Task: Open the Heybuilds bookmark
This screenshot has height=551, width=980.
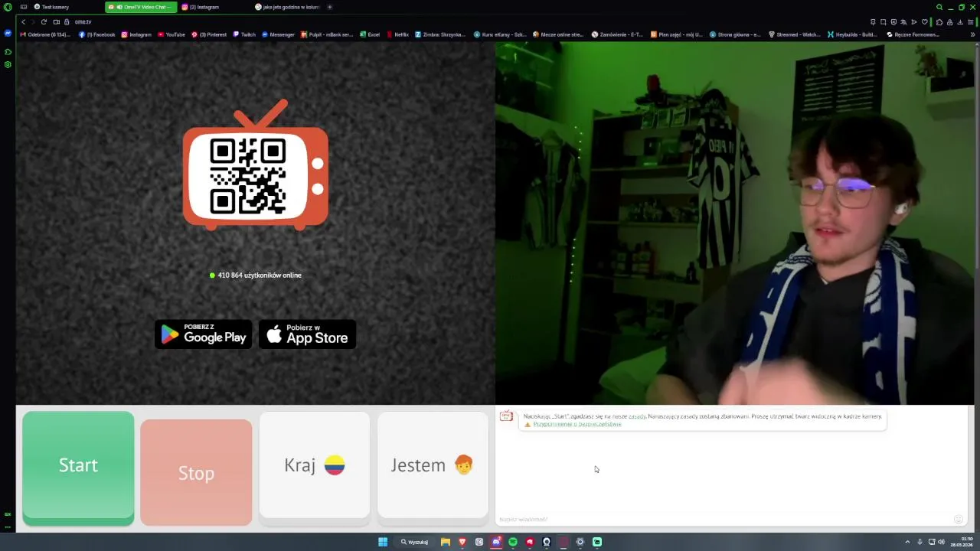Action: (852, 34)
